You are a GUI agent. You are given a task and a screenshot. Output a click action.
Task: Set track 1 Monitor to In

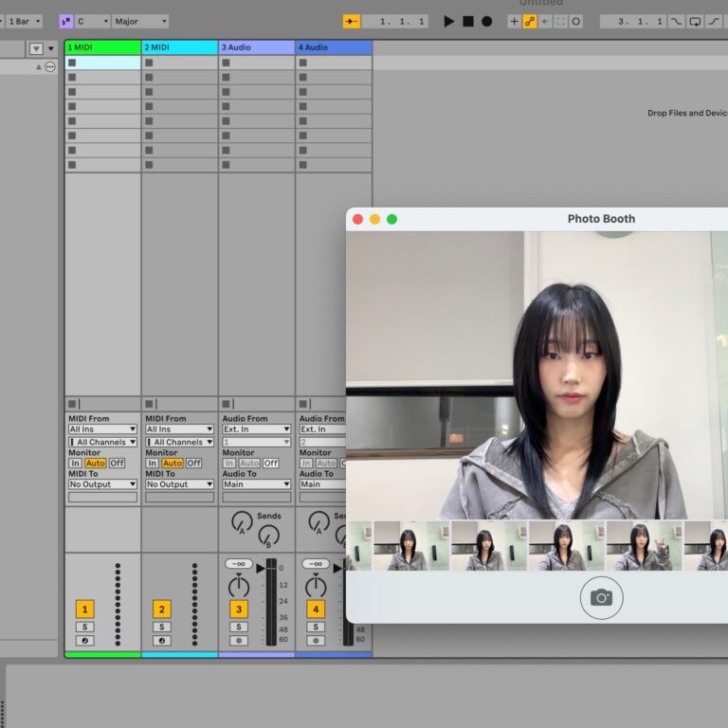point(75,464)
